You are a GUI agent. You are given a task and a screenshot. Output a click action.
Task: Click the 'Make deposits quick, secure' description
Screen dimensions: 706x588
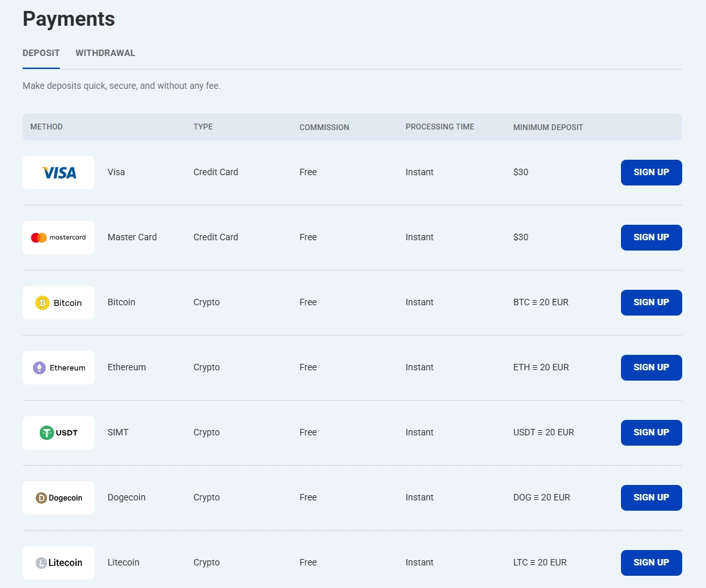122,86
